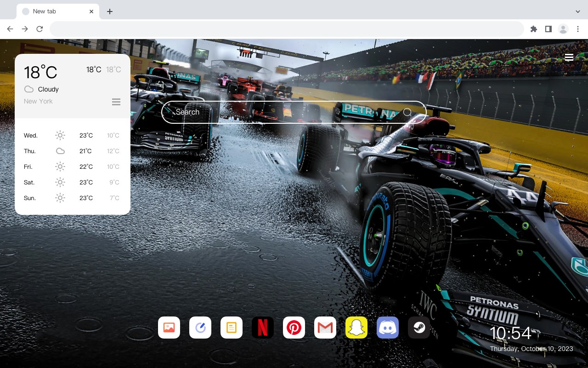Expand the tab search chevron
The width and height of the screenshot is (588, 368).
pyautogui.click(x=578, y=11)
